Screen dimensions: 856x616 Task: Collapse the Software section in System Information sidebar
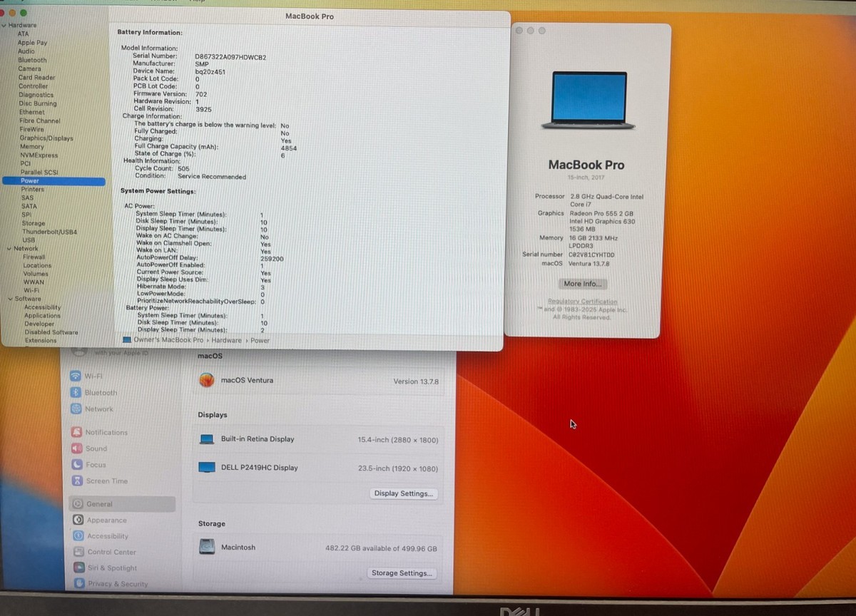(10, 299)
